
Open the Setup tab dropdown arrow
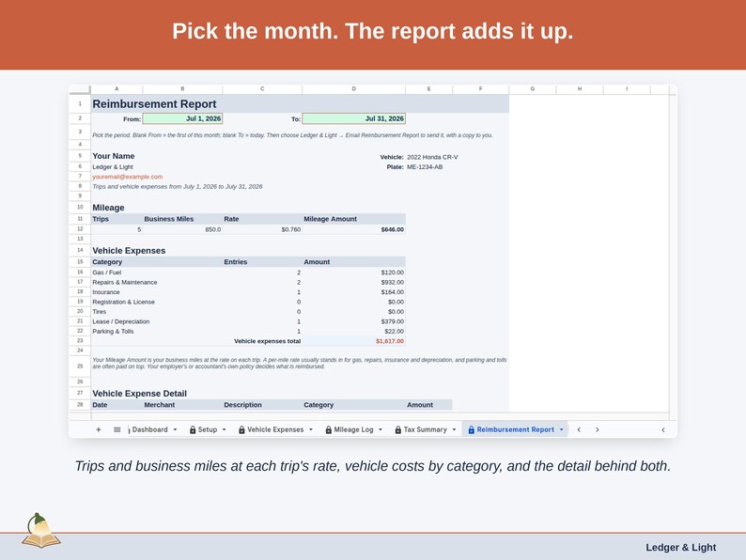pyautogui.click(x=225, y=429)
